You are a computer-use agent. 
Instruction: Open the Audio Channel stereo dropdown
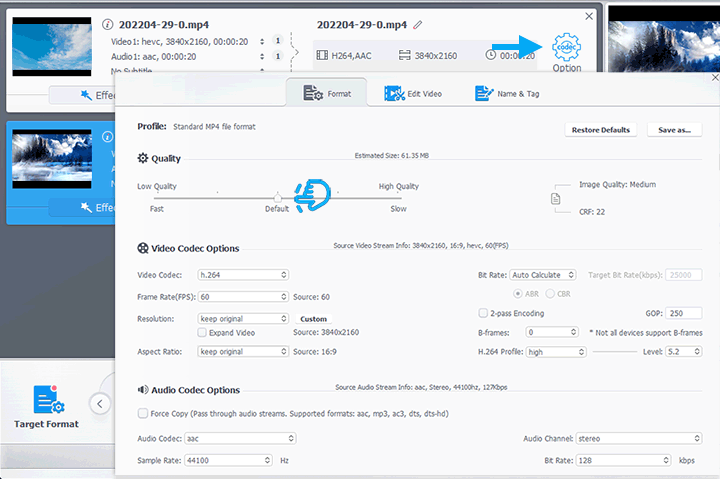pyautogui.click(x=639, y=438)
